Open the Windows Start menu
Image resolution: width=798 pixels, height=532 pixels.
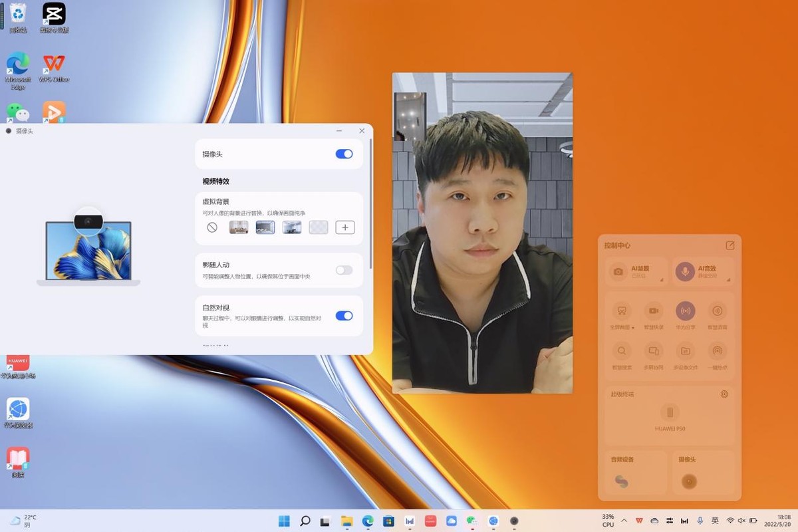click(284, 521)
